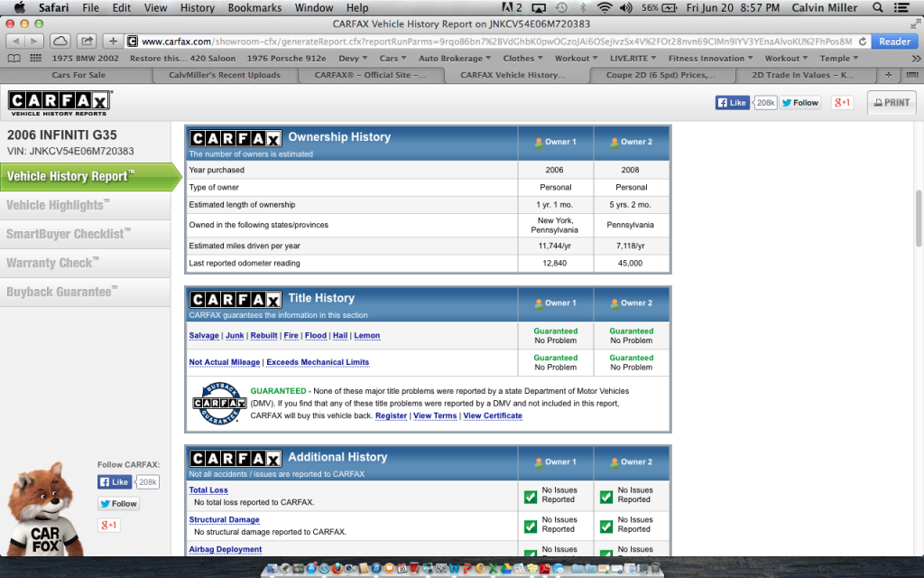Image resolution: width=924 pixels, height=578 pixels.
Task: Open Notification Center list icon
Action: pos(901,7)
